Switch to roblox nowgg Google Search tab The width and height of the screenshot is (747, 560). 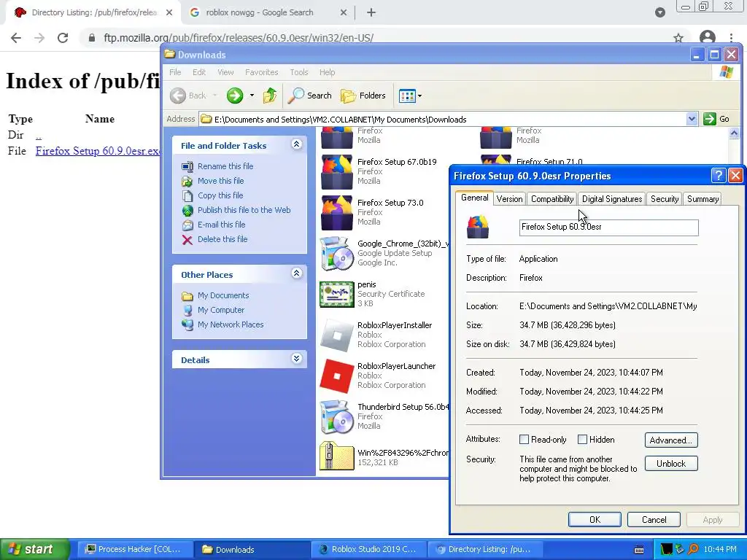coord(268,13)
